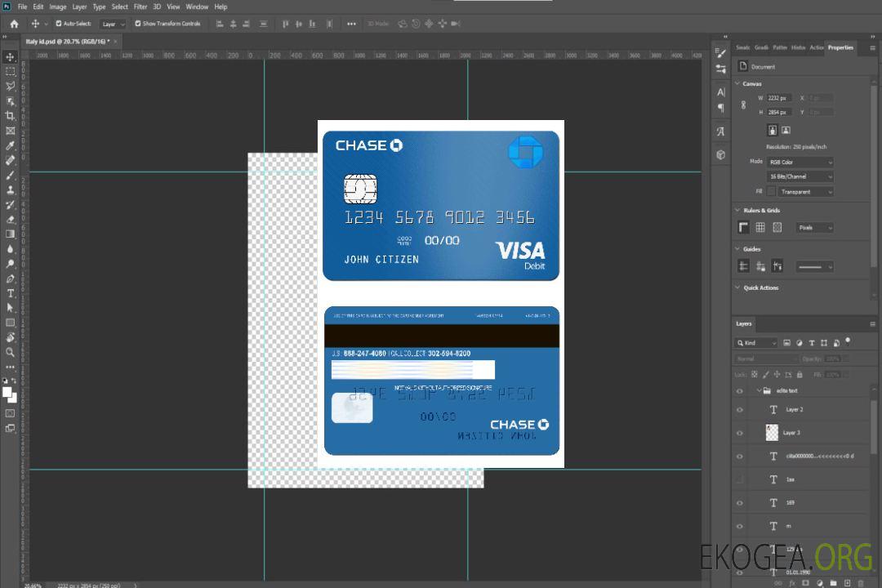Click the lock all padlock icon
The height and width of the screenshot is (588, 882).
(800, 374)
